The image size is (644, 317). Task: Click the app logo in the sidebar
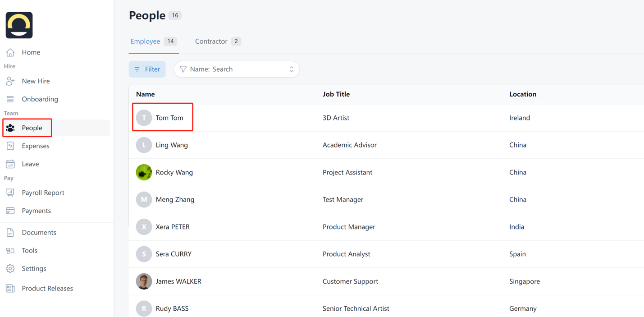[x=19, y=25]
